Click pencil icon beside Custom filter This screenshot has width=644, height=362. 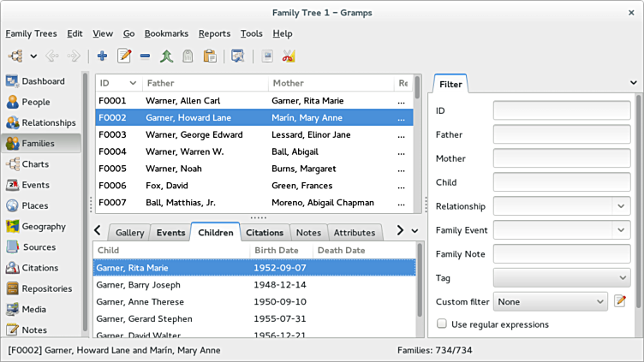621,301
